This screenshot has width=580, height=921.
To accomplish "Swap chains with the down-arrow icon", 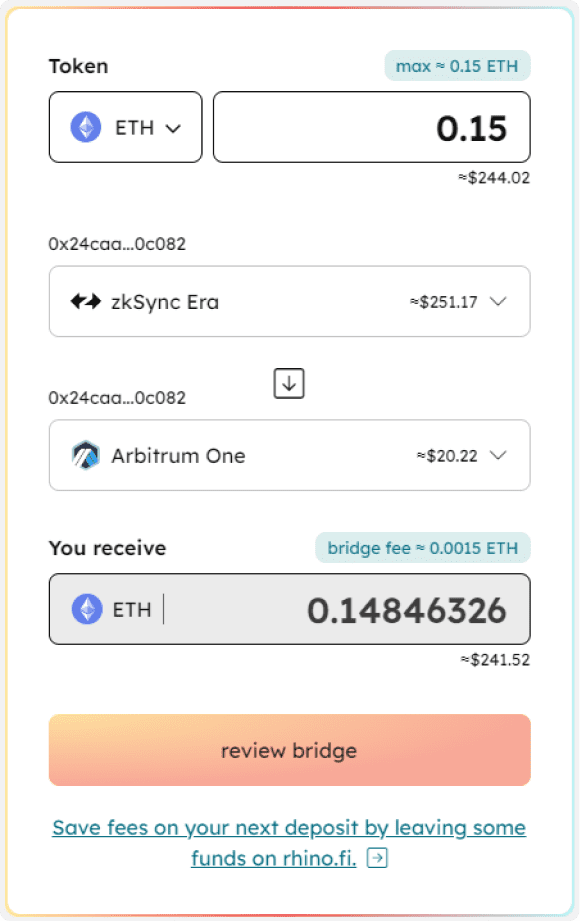I will coord(289,384).
